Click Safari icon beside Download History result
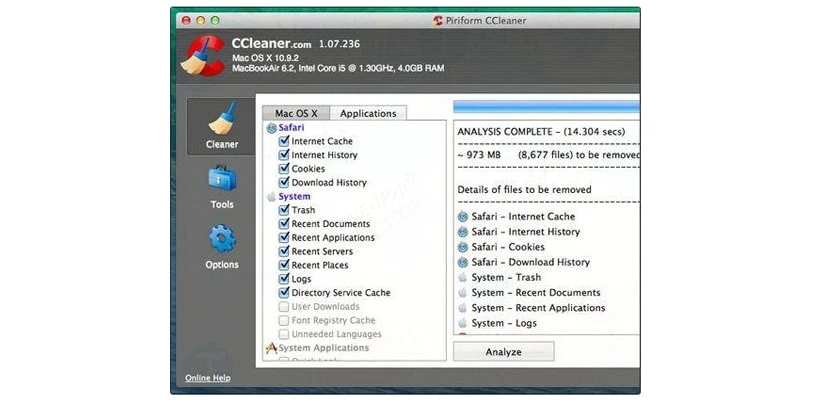The height and width of the screenshot is (400, 840). tap(463, 262)
